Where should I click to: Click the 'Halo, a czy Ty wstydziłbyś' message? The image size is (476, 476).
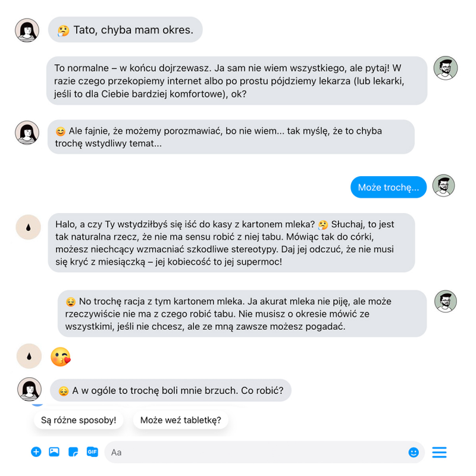pos(231,243)
